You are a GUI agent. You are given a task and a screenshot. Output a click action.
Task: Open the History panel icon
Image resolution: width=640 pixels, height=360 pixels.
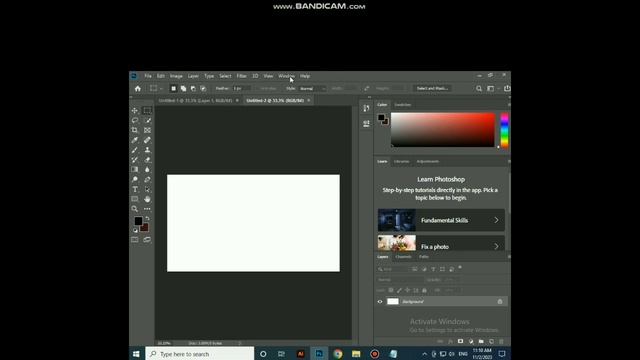[x=366, y=108]
